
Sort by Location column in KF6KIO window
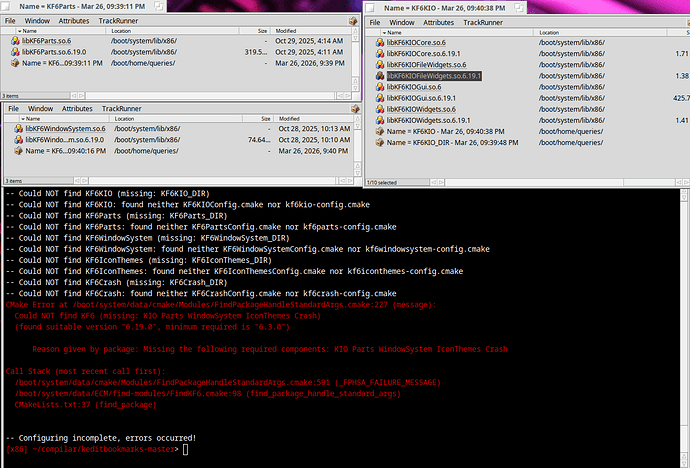pyautogui.click(x=601, y=33)
